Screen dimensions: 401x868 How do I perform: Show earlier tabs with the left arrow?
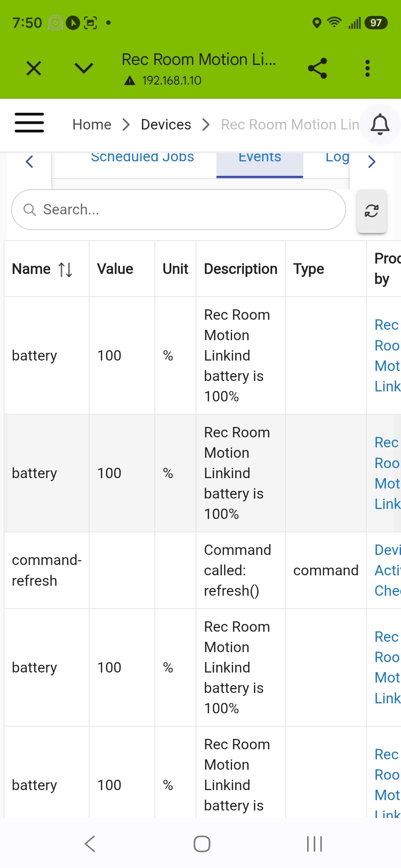[29, 161]
